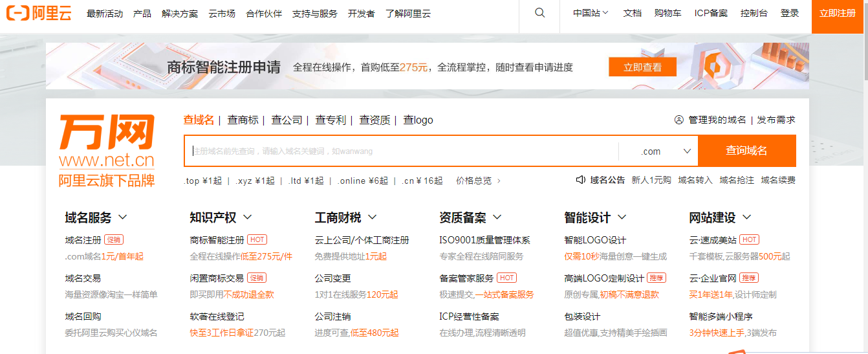Click the HOT badge beside 备案管家服务

506,278
